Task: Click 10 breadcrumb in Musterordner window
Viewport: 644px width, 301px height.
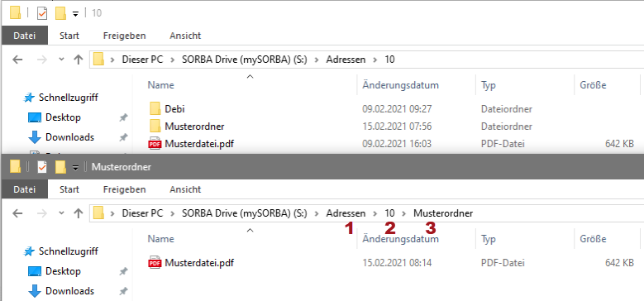Action: coord(389,213)
